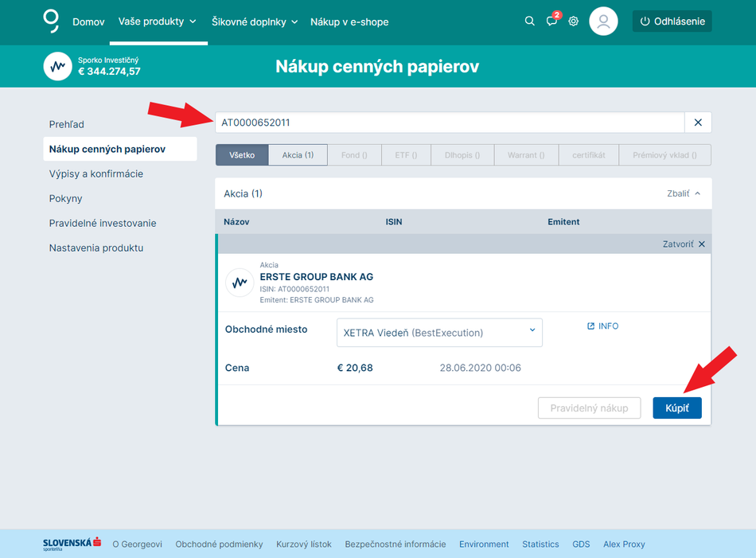Select the Prémiový vklad filter tab
This screenshot has height=558, width=756.
point(664,154)
